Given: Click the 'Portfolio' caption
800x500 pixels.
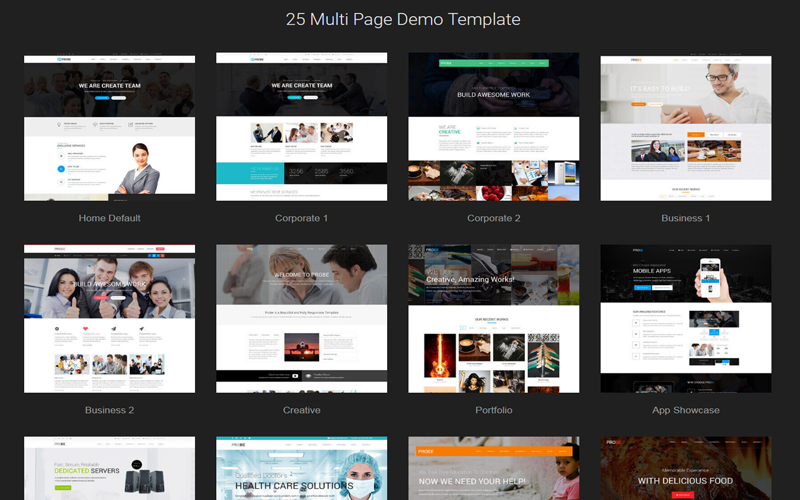Looking at the screenshot, I should [x=493, y=410].
